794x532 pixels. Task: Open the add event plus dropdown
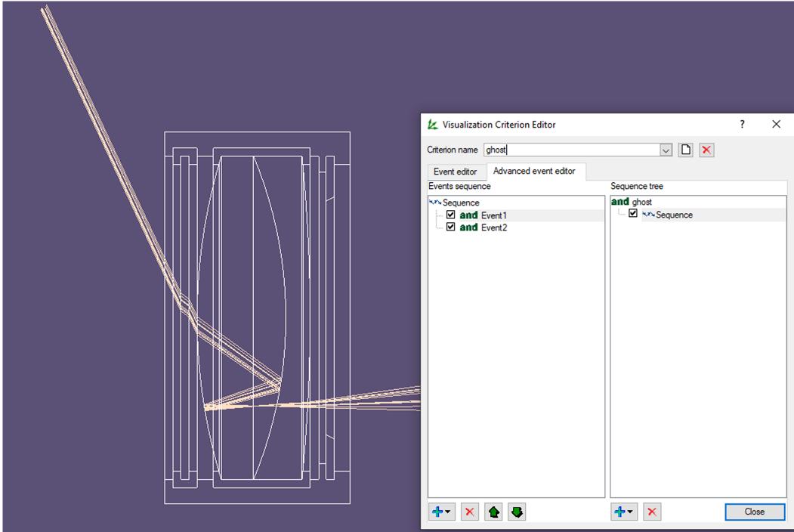tap(442, 512)
